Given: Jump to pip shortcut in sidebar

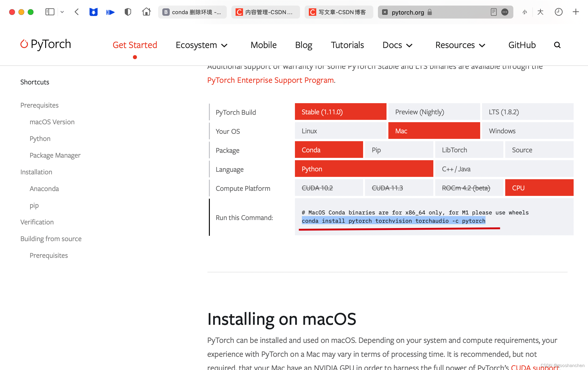Looking at the screenshot, I should click(34, 206).
